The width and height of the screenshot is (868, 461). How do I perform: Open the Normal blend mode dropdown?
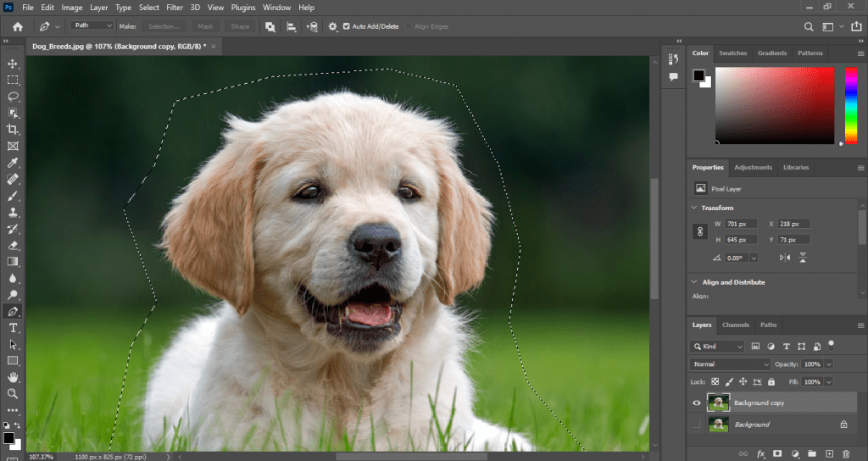tap(730, 364)
